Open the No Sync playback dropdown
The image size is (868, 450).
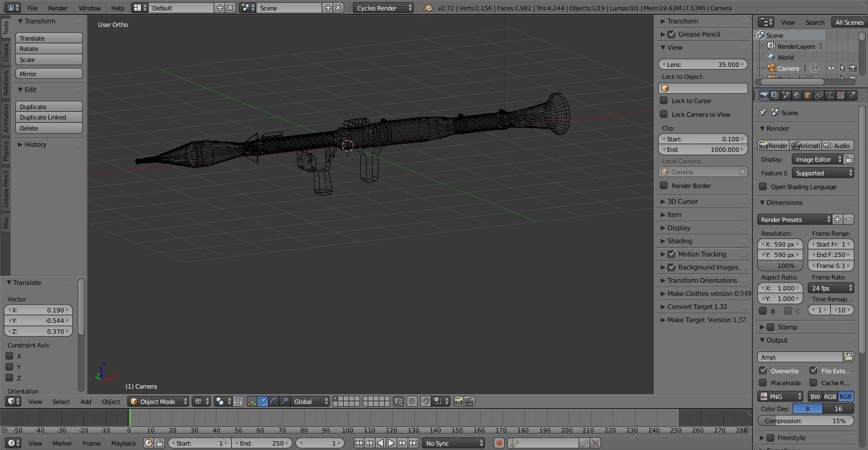[x=454, y=443]
